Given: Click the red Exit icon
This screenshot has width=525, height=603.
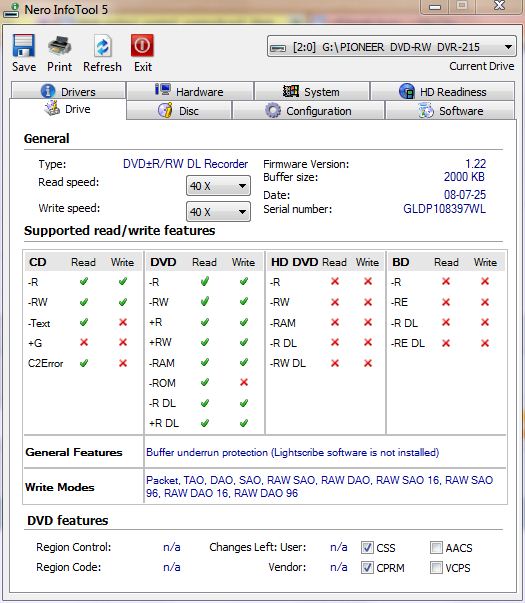Looking at the screenshot, I should tap(142, 45).
